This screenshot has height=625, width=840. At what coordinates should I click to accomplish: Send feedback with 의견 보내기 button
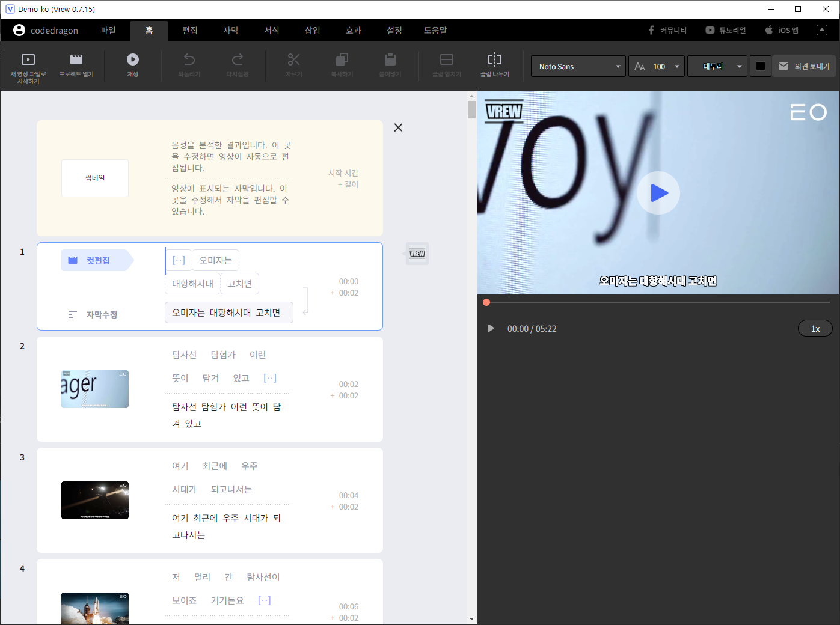[804, 66]
